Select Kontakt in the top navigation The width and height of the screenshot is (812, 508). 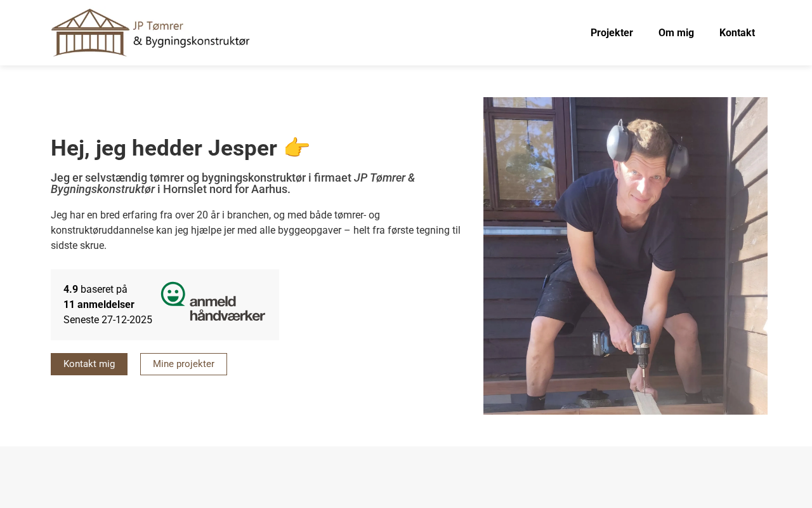(x=737, y=32)
